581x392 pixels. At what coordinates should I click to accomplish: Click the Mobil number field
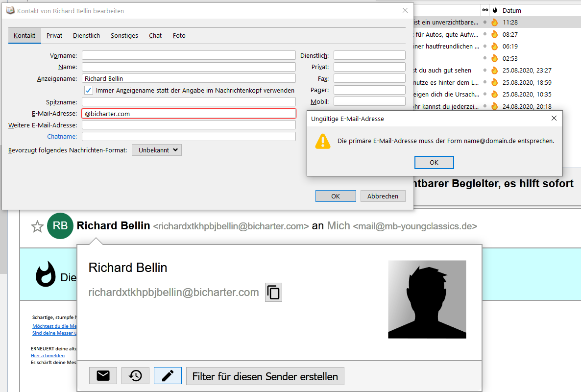[369, 101]
